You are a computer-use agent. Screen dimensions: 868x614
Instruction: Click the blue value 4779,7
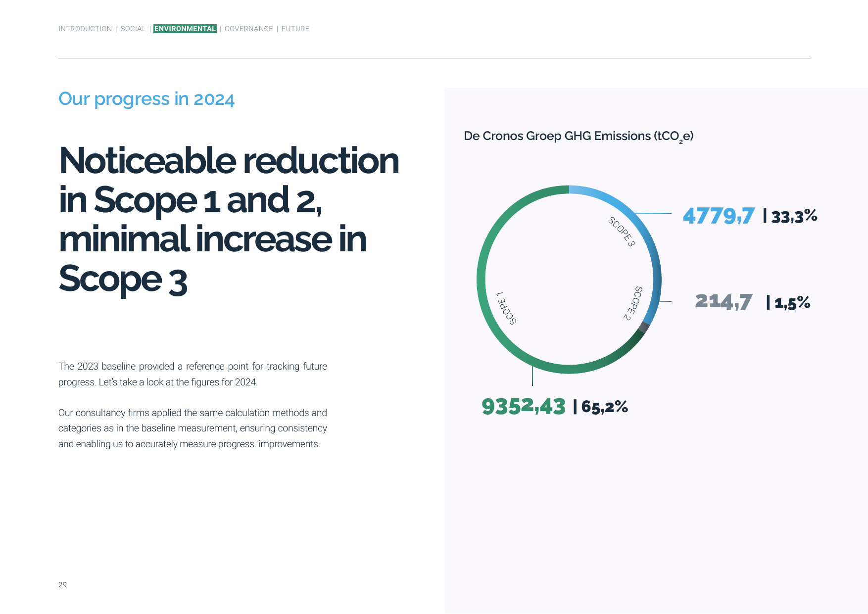719,216
